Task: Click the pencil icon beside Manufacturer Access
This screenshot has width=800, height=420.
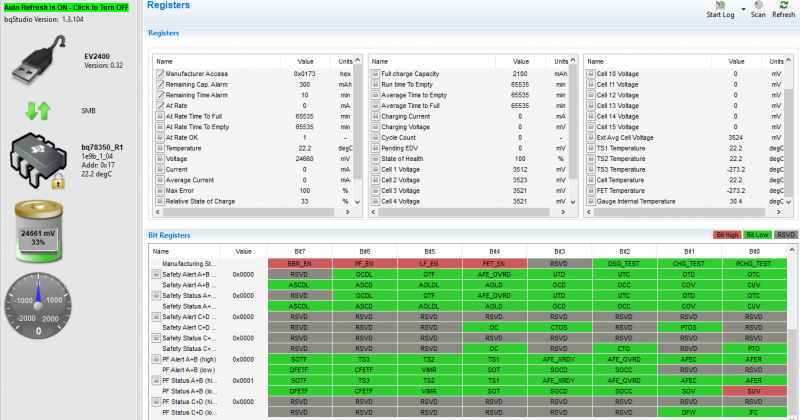Action: pos(160,74)
